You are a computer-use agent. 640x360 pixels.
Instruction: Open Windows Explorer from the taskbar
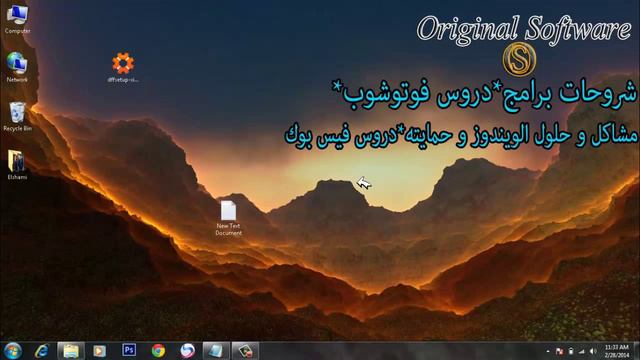(x=71, y=351)
